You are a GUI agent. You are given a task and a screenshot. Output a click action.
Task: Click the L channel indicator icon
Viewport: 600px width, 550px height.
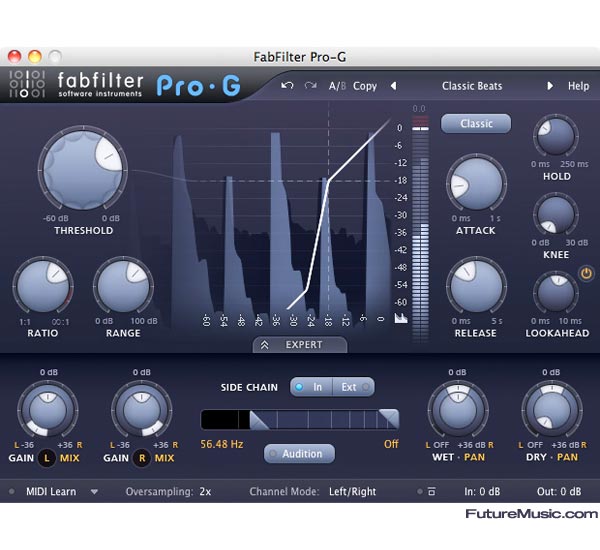(47, 458)
